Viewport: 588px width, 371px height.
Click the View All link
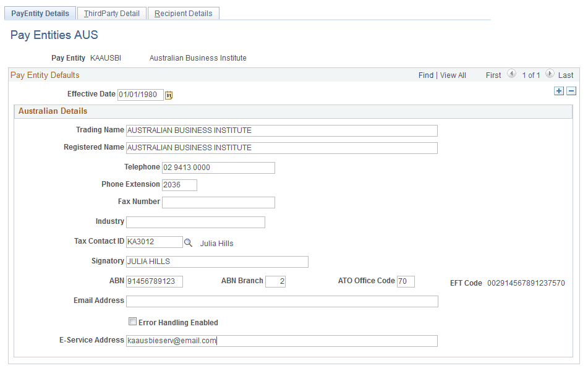point(453,75)
